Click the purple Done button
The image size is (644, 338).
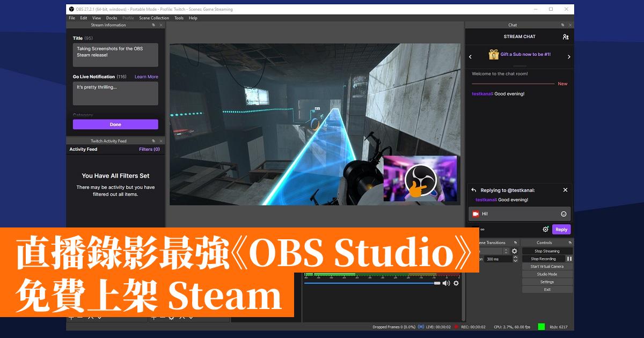point(115,124)
